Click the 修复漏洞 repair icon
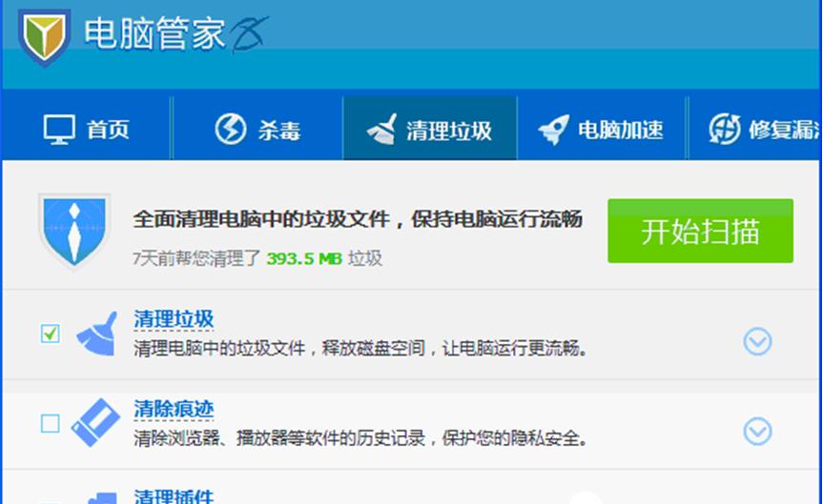823x504 pixels. (x=725, y=129)
